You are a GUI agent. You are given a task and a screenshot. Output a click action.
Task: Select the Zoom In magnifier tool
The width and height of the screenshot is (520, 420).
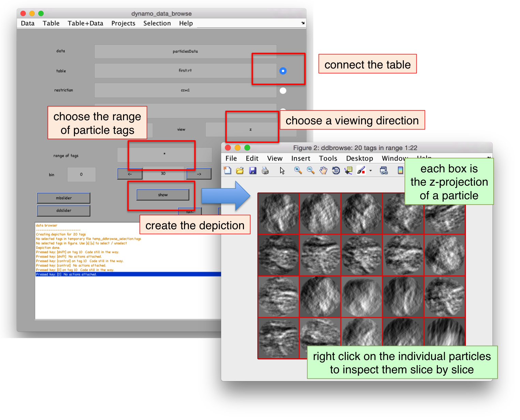pyautogui.click(x=298, y=170)
